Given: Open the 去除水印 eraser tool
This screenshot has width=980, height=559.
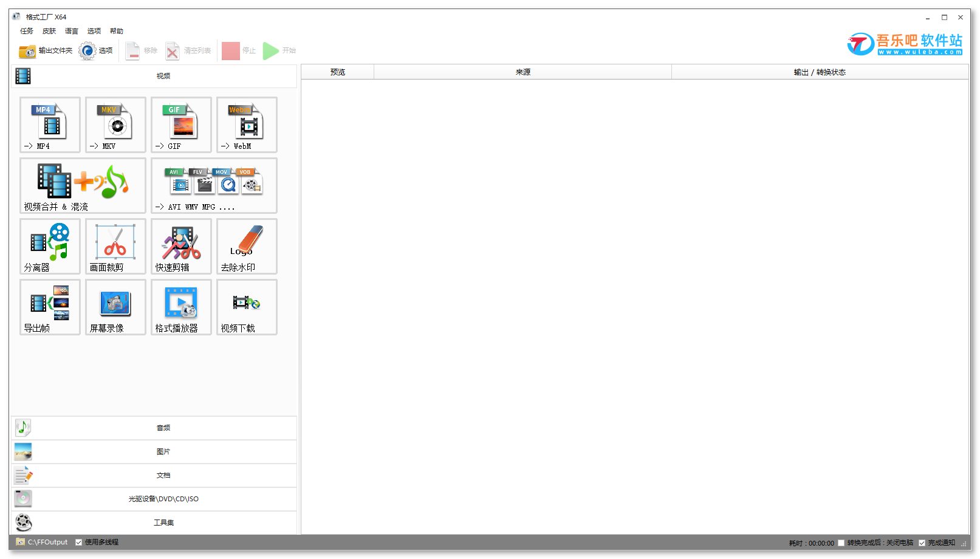Looking at the screenshot, I should 247,246.
